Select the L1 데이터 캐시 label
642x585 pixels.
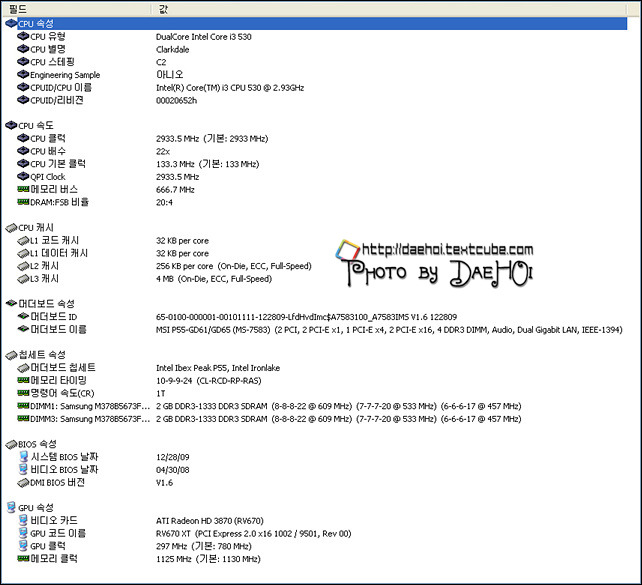pos(59,253)
